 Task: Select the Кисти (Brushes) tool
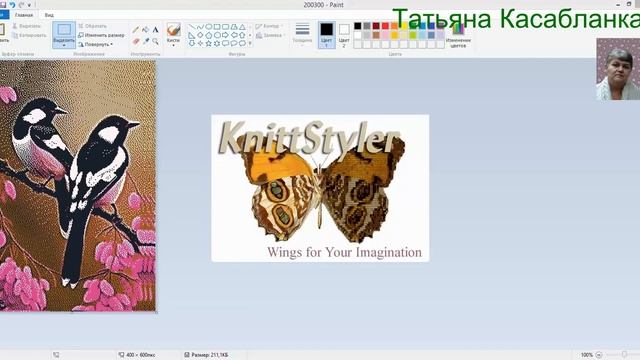click(x=173, y=30)
